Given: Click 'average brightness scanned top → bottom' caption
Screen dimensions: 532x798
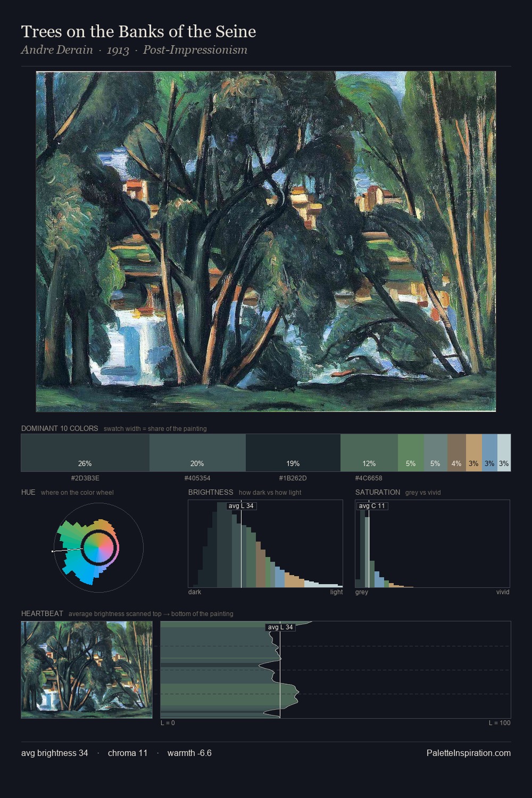Looking at the screenshot, I should tap(151, 614).
